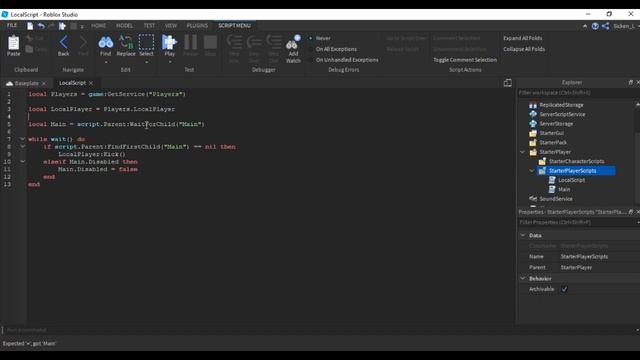Click the Filter Properties field
Image resolution: width=640 pixels, height=360 pixels.
pyautogui.click(x=576, y=222)
